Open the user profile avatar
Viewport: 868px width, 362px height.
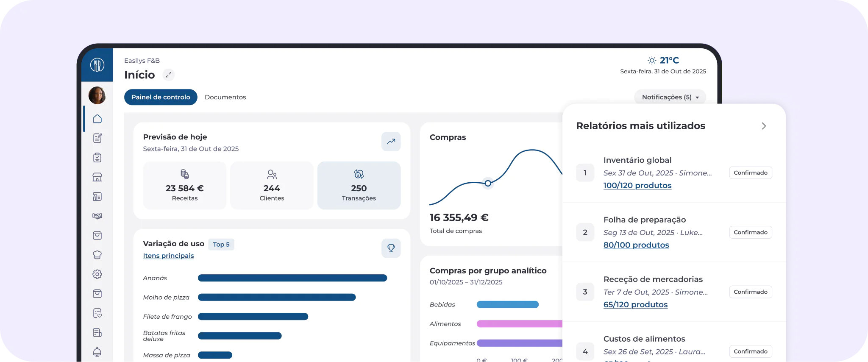tap(97, 95)
